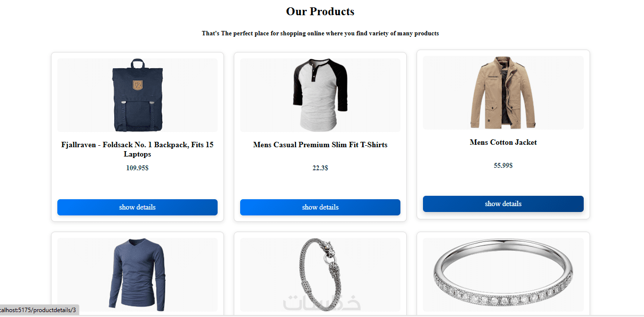This screenshot has width=644, height=317.
Task: Click the Mens Casual Premium Slim Fit T-Shirts title
Action: click(320, 145)
